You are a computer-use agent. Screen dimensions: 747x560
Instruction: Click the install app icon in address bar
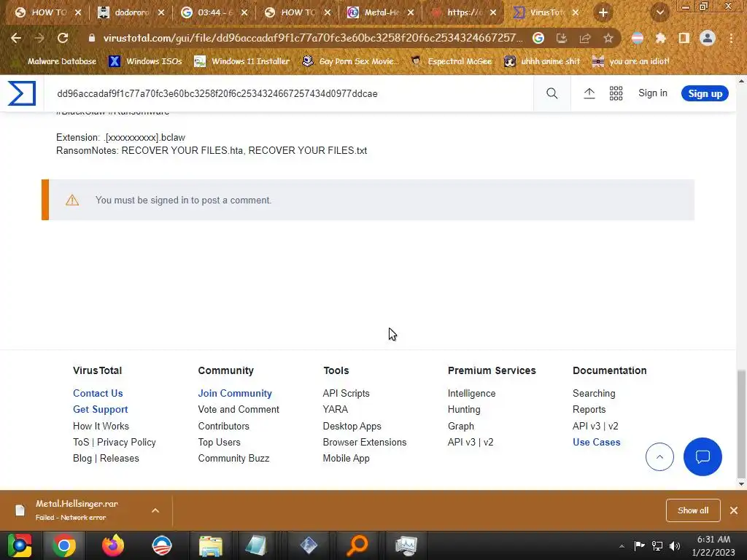562,38
